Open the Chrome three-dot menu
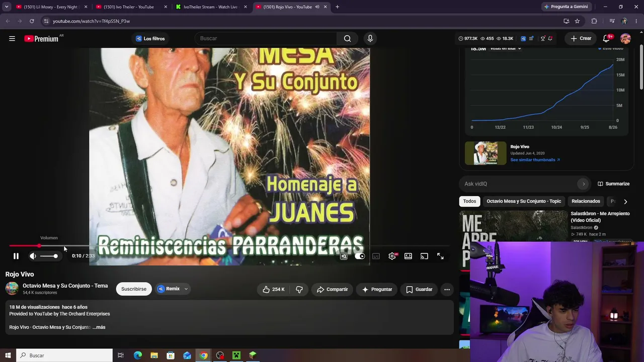 pos(636,21)
